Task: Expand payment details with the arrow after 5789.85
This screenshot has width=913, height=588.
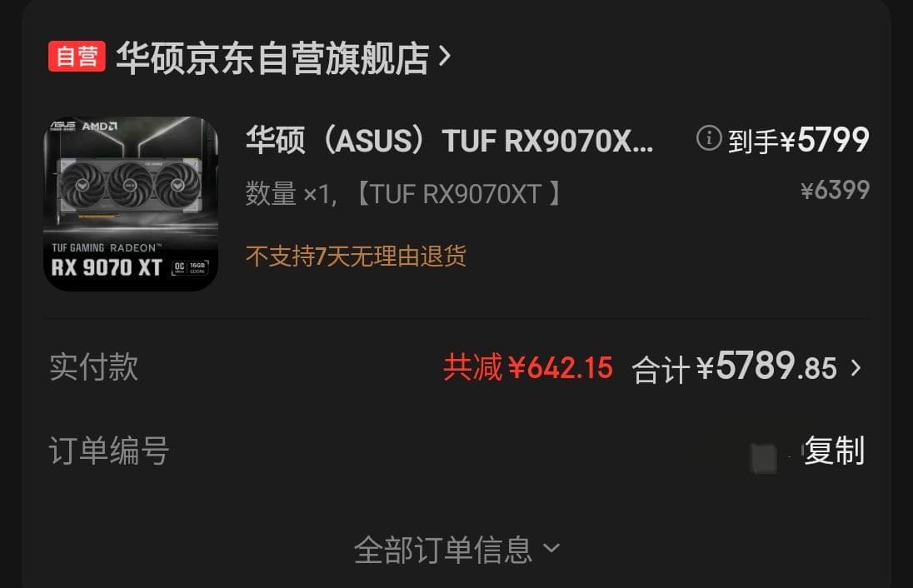Action: 856,367
